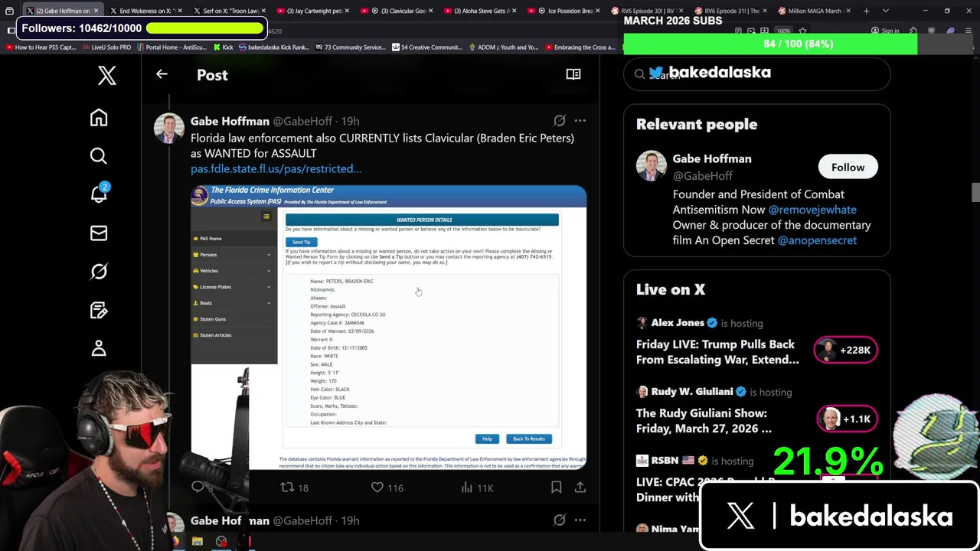Open the browser hamburger application menu

967,31
